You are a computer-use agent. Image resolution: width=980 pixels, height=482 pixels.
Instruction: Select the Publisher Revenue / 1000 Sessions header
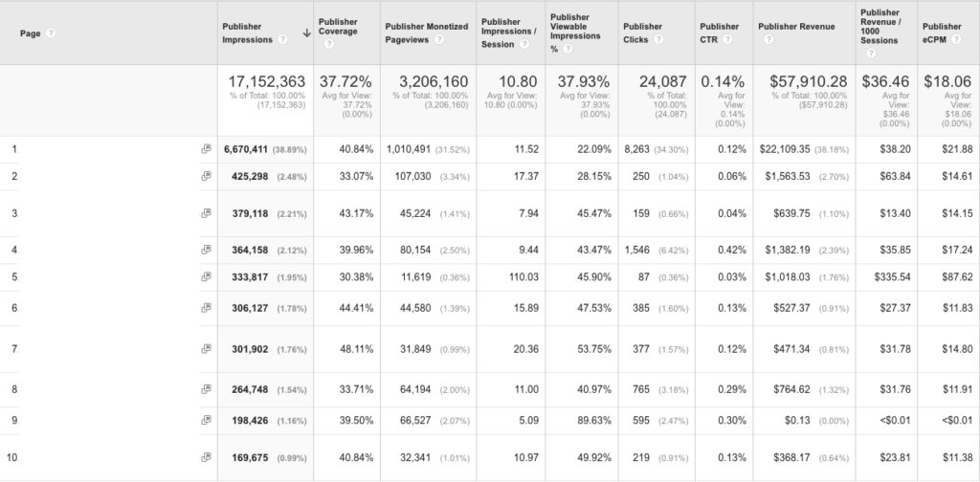(x=880, y=26)
